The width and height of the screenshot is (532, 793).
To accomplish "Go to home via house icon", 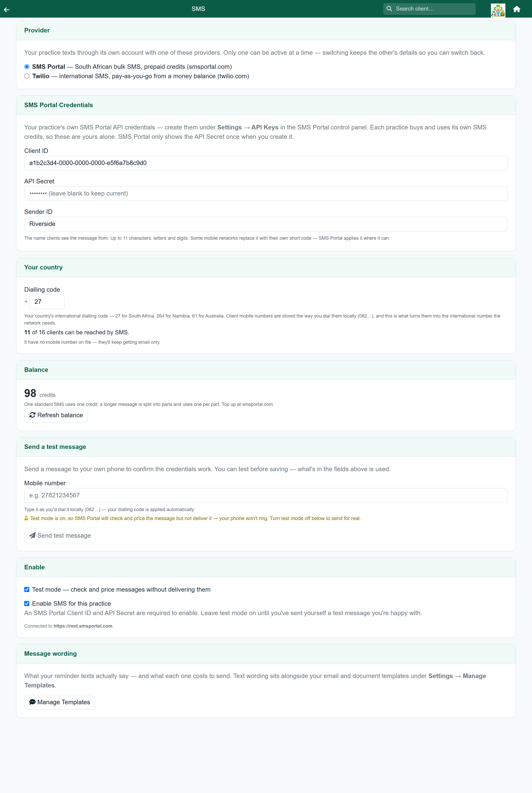I will [x=516, y=9].
